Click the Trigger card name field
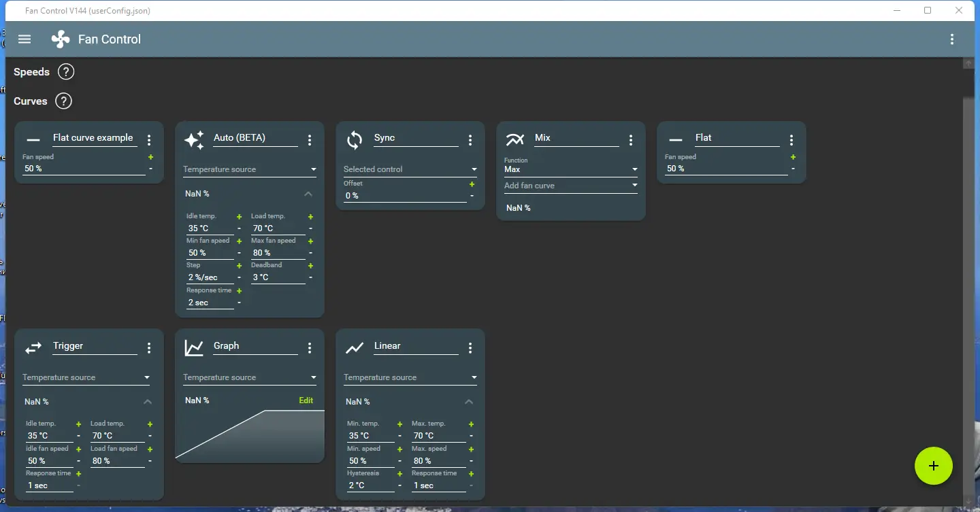The height and width of the screenshot is (512, 980). [95, 346]
